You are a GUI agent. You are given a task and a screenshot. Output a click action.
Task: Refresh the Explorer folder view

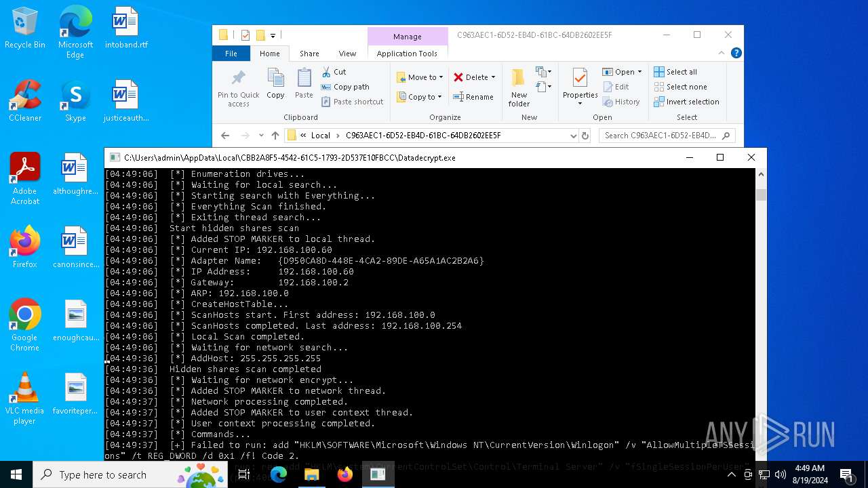585,136
